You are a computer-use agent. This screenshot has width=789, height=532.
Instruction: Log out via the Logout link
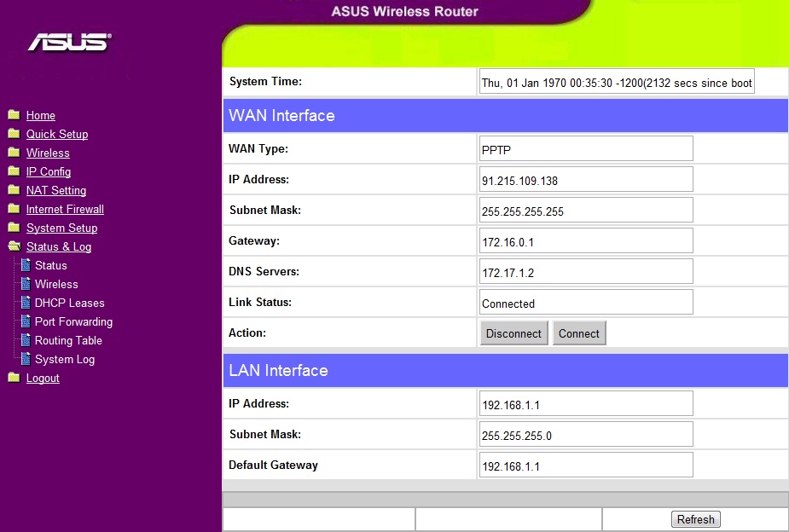pos(43,379)
